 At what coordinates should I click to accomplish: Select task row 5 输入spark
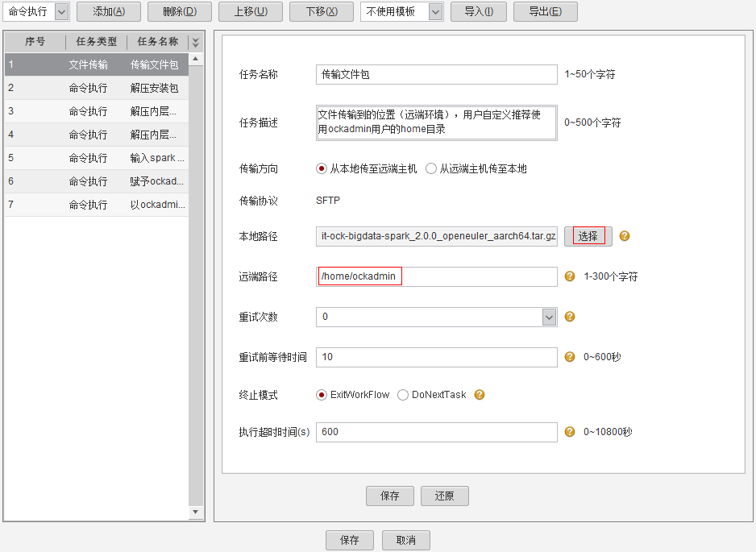click(97, 158)
